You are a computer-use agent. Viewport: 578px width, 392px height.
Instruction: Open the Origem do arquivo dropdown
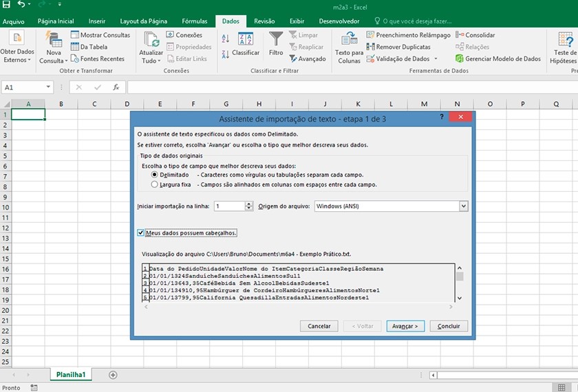463,206
